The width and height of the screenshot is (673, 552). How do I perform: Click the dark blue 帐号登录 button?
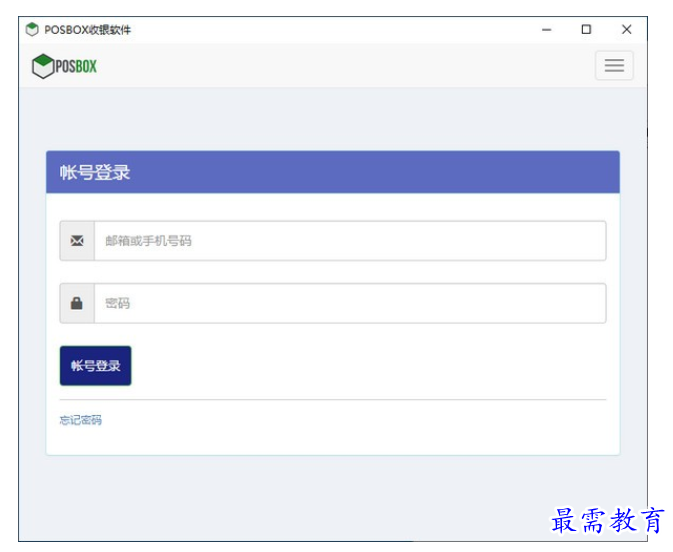(x=96, y=366)
